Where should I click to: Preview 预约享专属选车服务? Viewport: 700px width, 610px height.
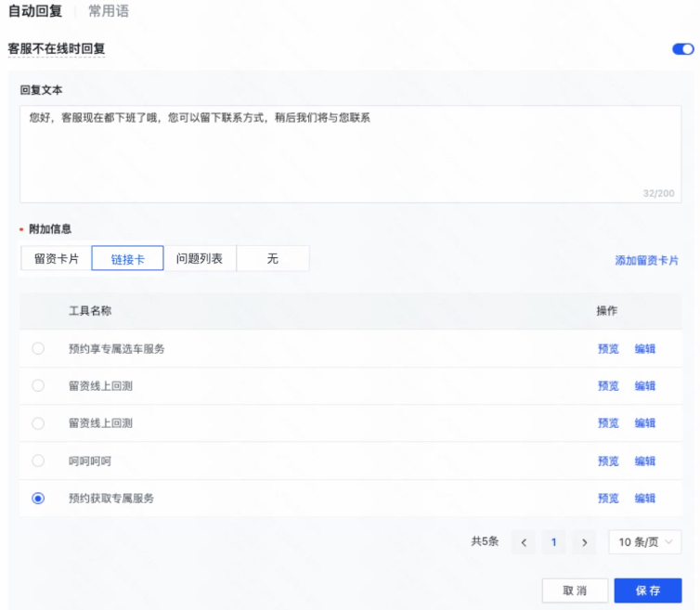[608, 349]
